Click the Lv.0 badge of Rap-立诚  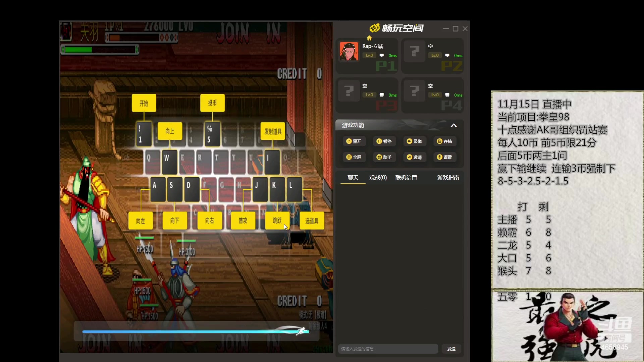[369, 55]
